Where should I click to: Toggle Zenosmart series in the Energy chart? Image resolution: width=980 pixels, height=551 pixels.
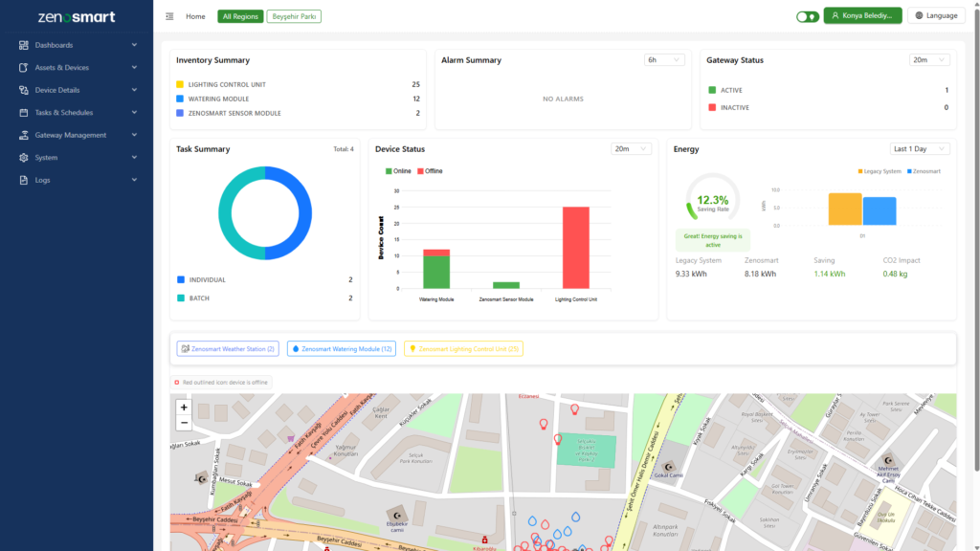(x=924, y=171)
